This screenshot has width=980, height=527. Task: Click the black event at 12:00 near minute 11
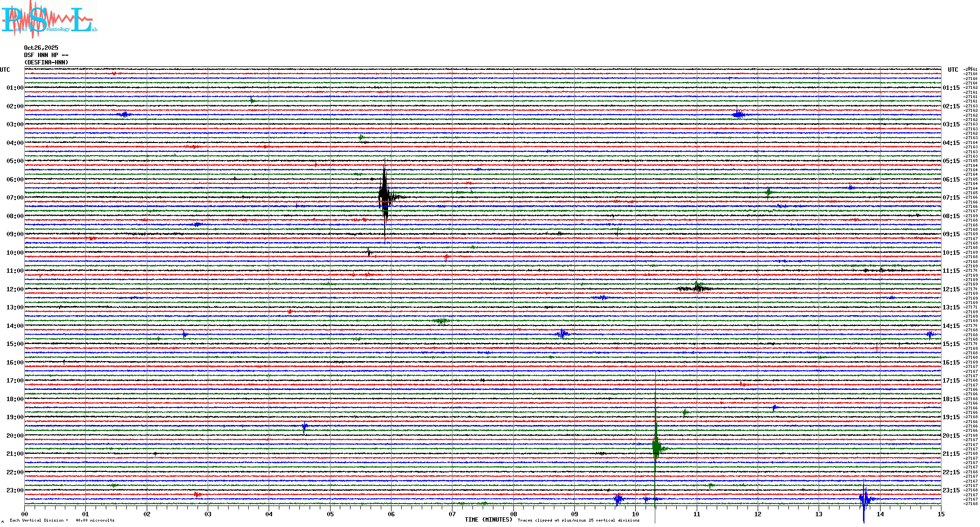(x=697, y=288)
